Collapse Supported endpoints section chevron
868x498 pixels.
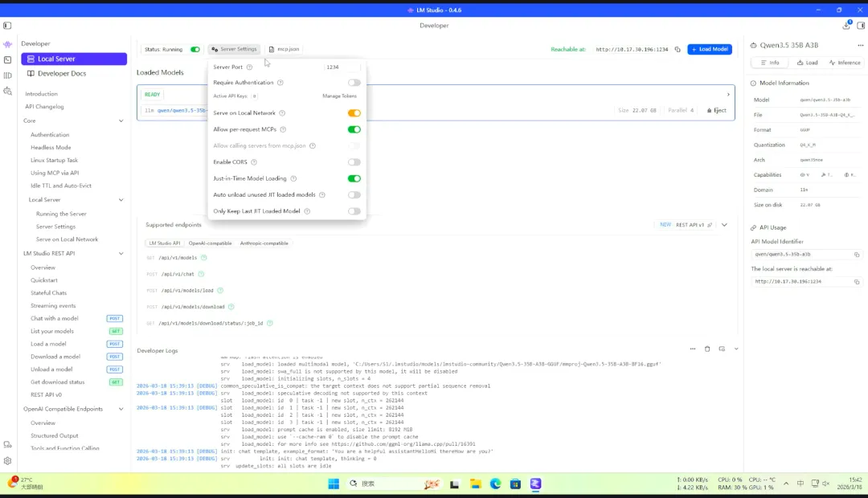(724, 225)
